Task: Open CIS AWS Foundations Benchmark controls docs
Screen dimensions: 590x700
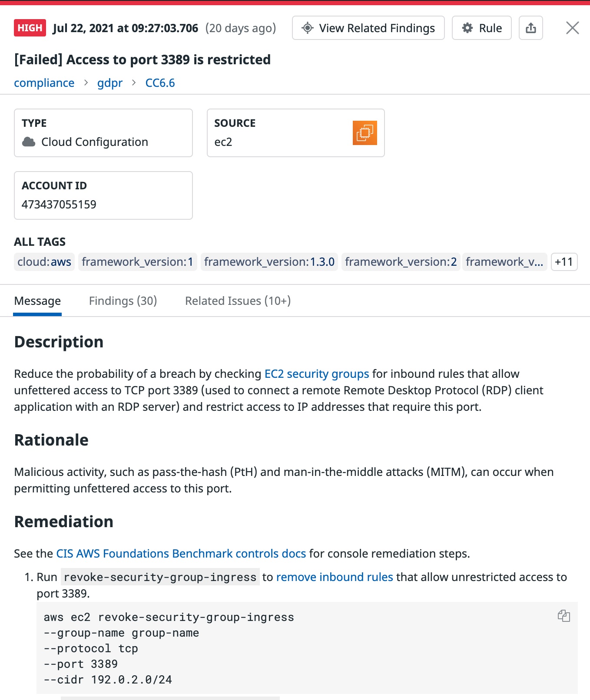Action: click(x=181, y=554)
